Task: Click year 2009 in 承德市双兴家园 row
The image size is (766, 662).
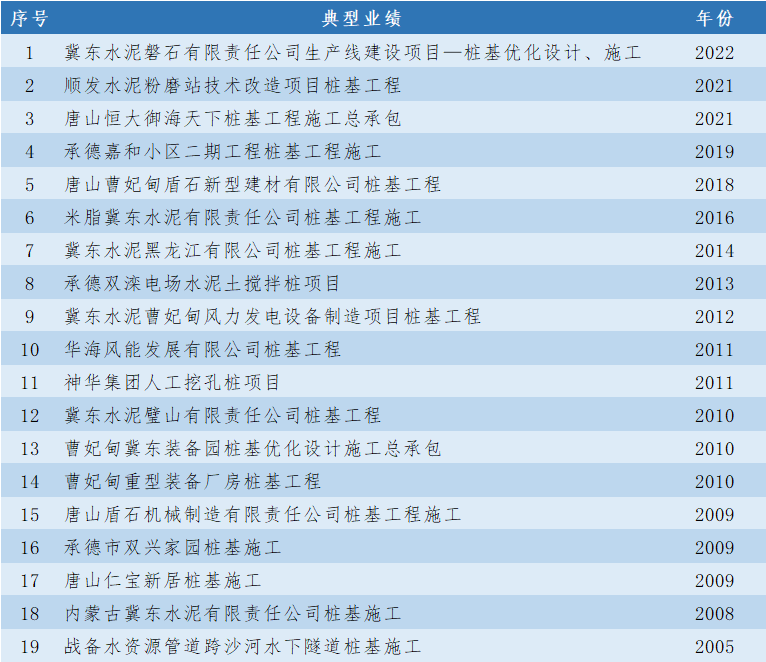Action: pos(714,548)
